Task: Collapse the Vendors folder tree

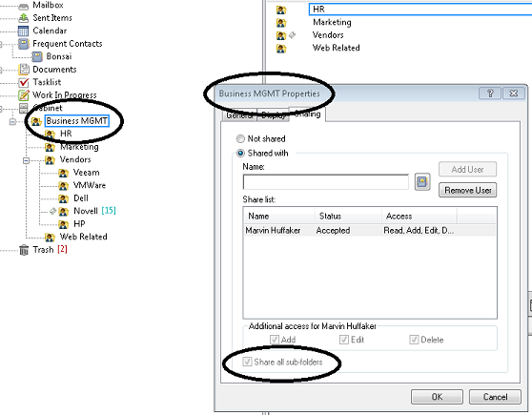Action: pos(26,160)
